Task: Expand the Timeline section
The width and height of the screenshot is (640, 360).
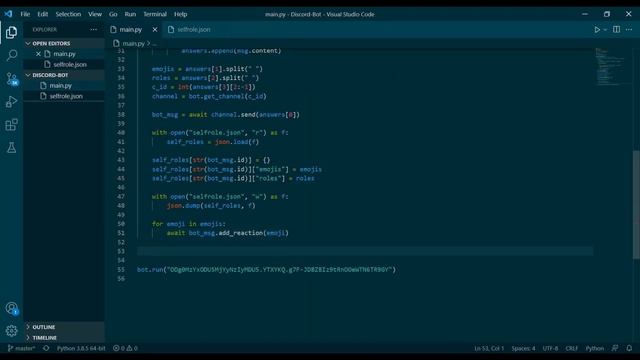Action: [x=64, y=338]
